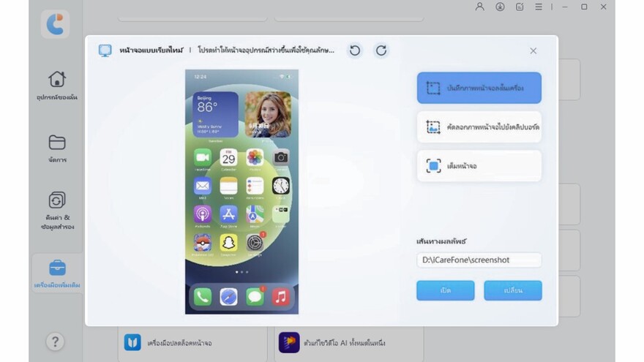Click the D:\iCareFone\screenshot path field
The image size is (644, 362).
pyautogui.click(x=479, y=260)
